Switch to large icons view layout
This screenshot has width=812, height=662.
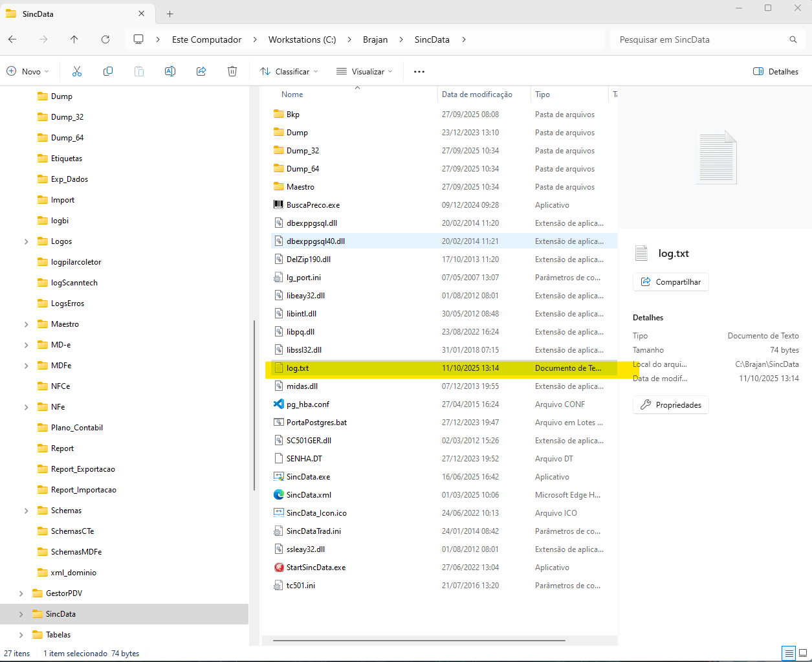(x=803, y=653)
